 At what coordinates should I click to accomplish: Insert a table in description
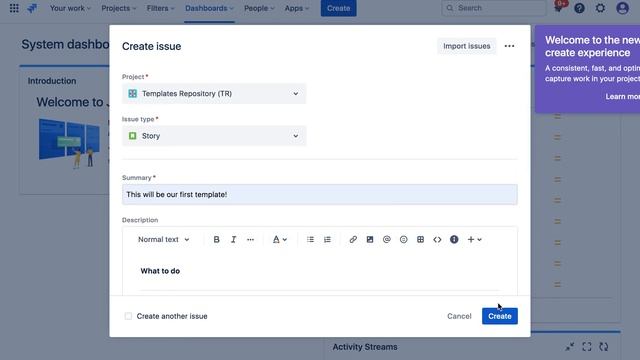[x=420, y=240]
